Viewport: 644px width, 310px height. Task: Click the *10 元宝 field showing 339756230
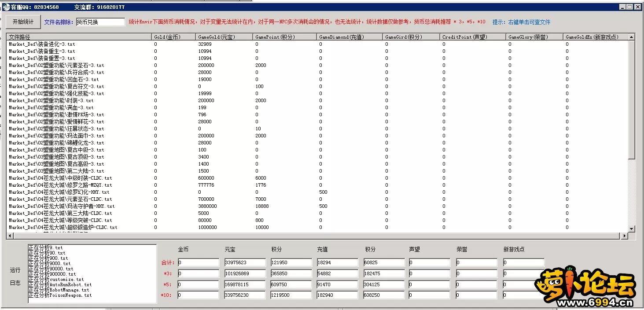click(245, 295)
